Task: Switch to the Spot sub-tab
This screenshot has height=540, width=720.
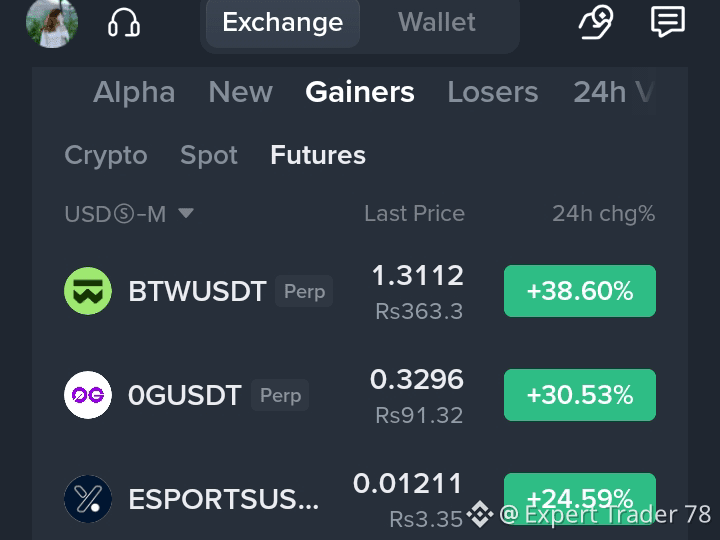Action: pos(209,155)
